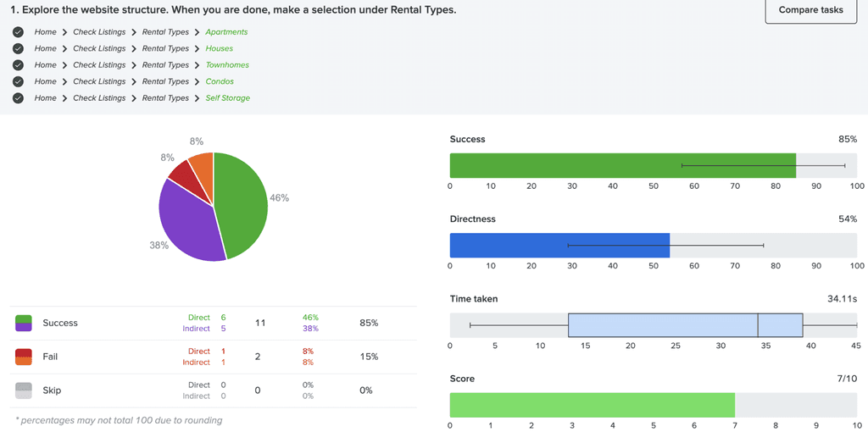The image size is (868, 432).
Task: Click checkmark icon beside Apartments path
Action: click(x=19, y=32)
